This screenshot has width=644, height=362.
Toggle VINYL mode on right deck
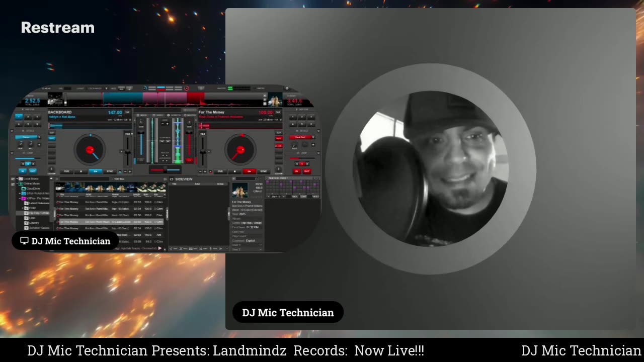279,138
